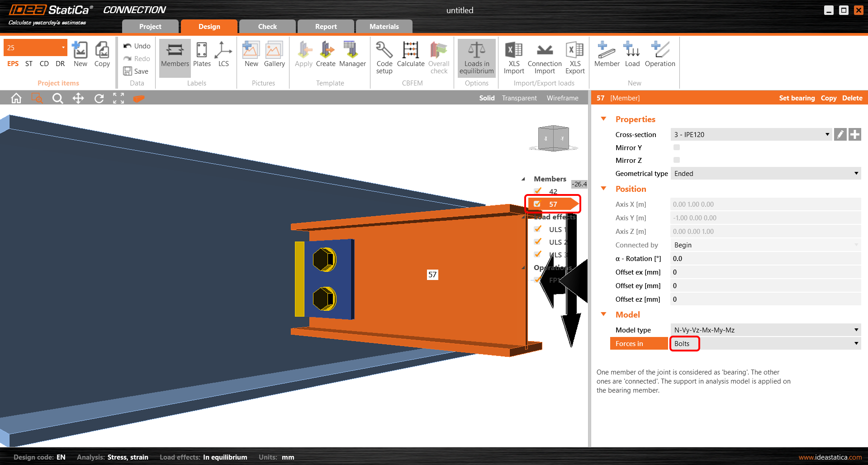Enable the Mirror Y checkbox

[677, 147]
